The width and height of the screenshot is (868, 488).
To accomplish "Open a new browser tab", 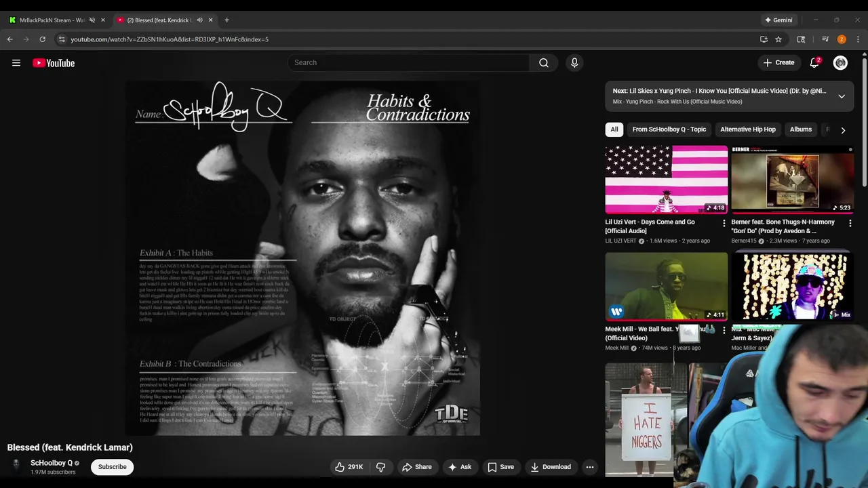I will 226,20.
